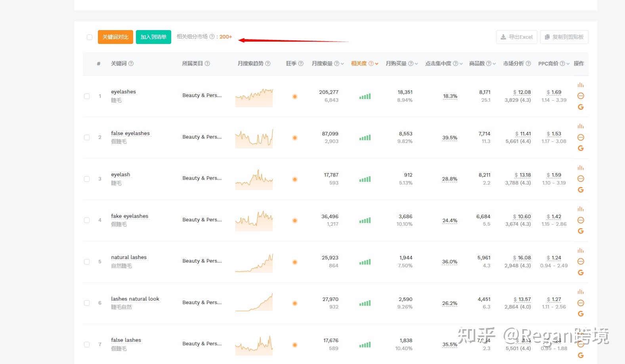Click the 导出Excel export button
The height and width of the screenshot is (364, 625).
[516, 37]
